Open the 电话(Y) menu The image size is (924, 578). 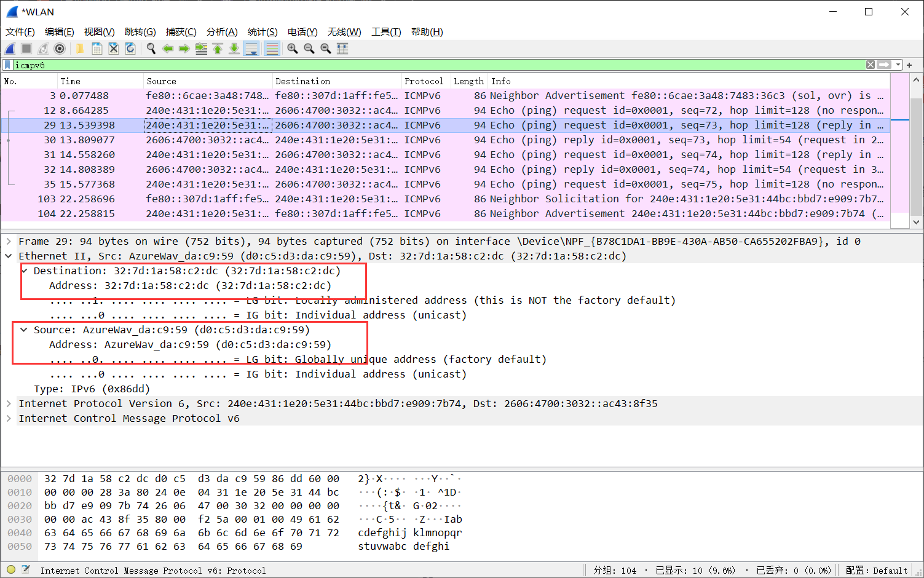click(302, 32)
